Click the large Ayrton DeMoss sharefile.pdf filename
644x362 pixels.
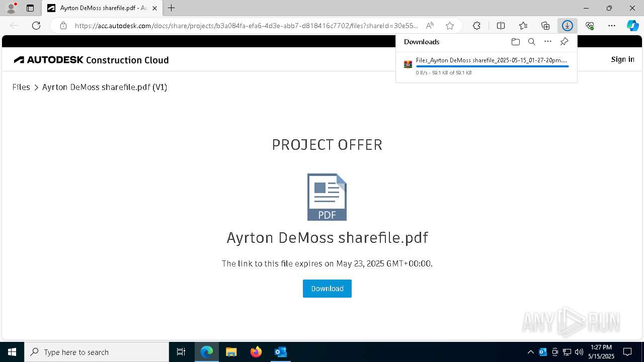click(x=327, y=237)
